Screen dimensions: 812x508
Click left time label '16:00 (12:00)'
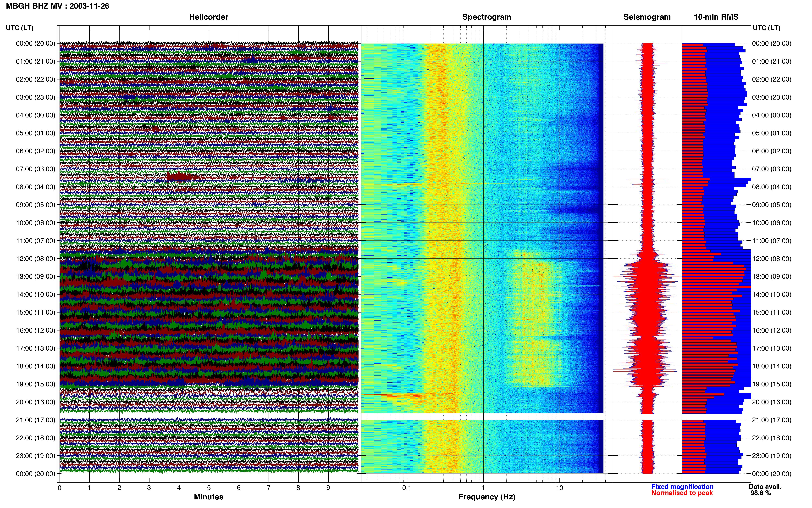[36, 330]
